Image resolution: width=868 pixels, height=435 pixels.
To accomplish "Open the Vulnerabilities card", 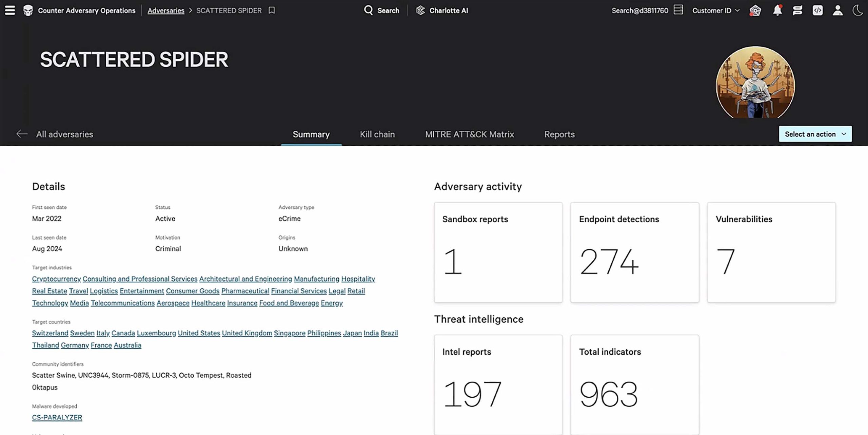I will (771, 252).
